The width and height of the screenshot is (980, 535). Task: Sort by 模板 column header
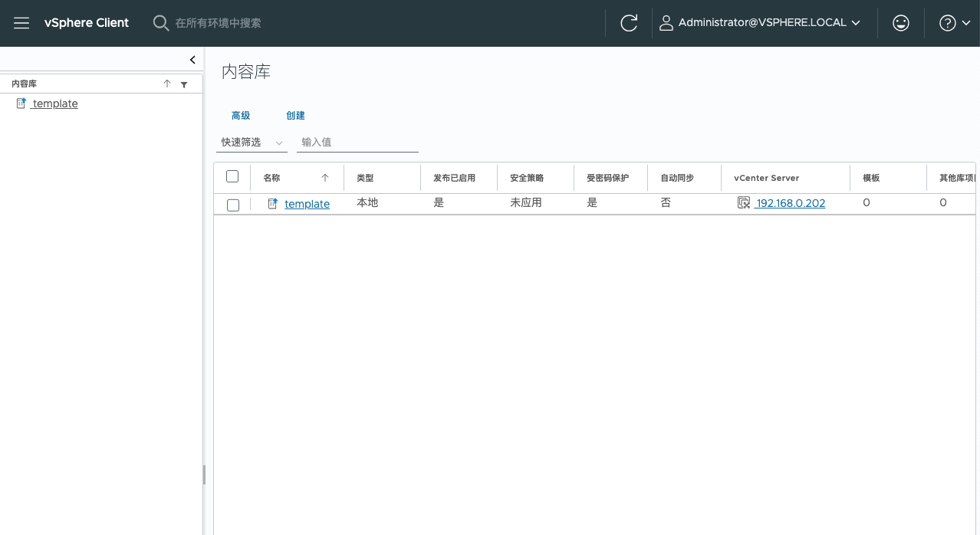tap(871, 178)
